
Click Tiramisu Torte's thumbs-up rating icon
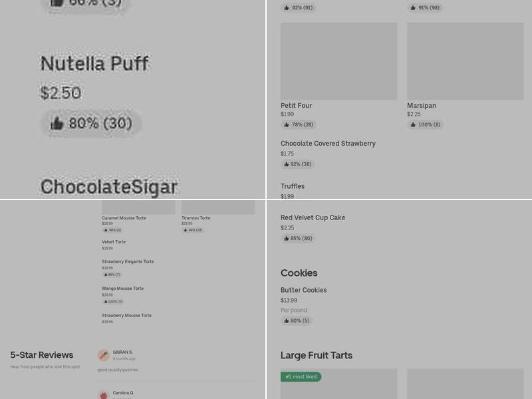click(186, 230)
